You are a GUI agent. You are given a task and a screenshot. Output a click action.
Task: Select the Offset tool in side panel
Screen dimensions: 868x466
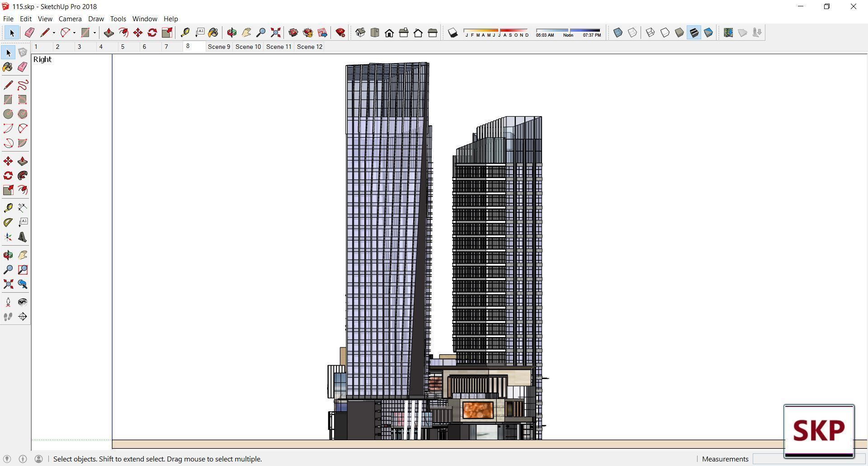[x=23, y=190]
